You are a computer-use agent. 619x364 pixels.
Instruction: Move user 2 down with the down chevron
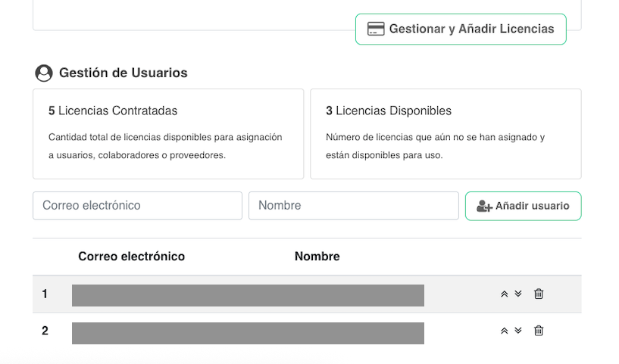[x=518, y=330]
